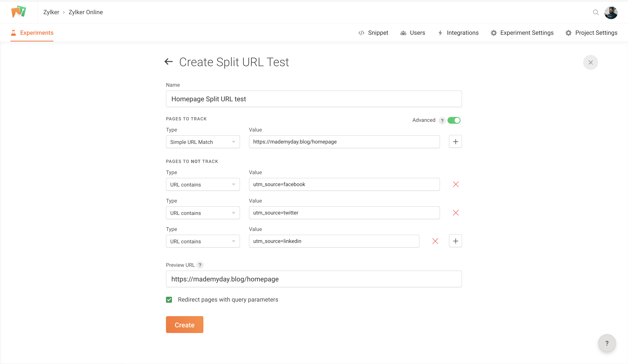628x364 pixels.
Task: Add another pages-to-track row with plus
Action: pyautogui.click(x=455, y=142)
